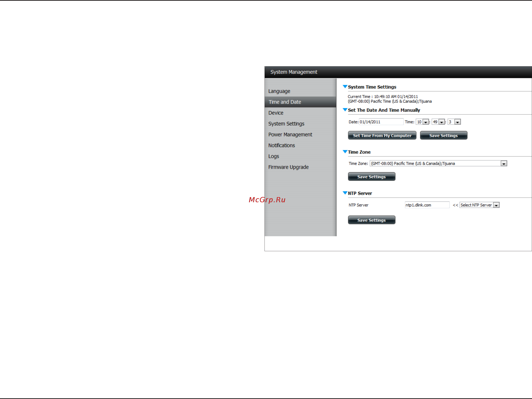Open the Time Zone dropdown list

pyautogui.click(x=438, y=164)
